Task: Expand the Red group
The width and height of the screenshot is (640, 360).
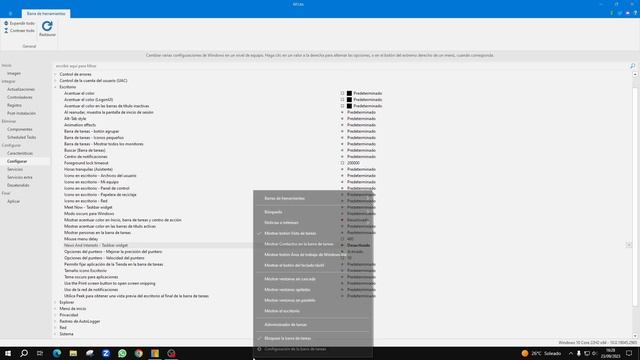Action: (56, 328)
